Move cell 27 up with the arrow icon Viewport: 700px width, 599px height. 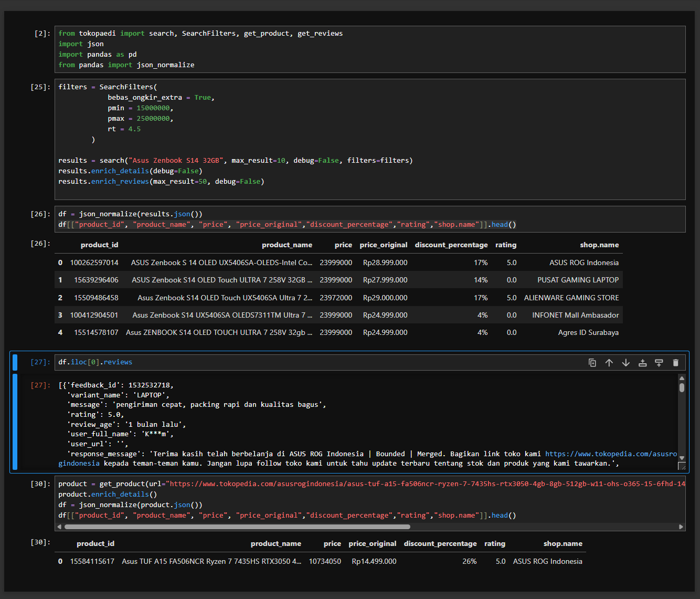click(x=609, y=363)
